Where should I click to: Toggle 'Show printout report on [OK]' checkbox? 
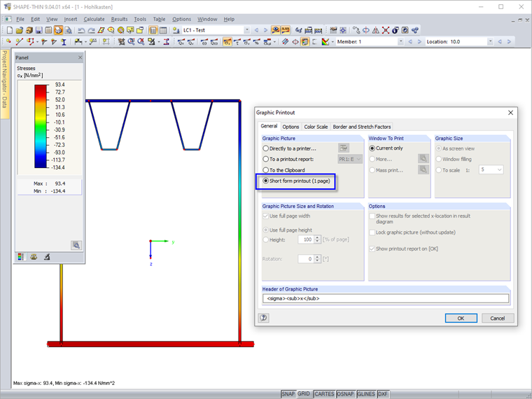(x=372, y=248)
